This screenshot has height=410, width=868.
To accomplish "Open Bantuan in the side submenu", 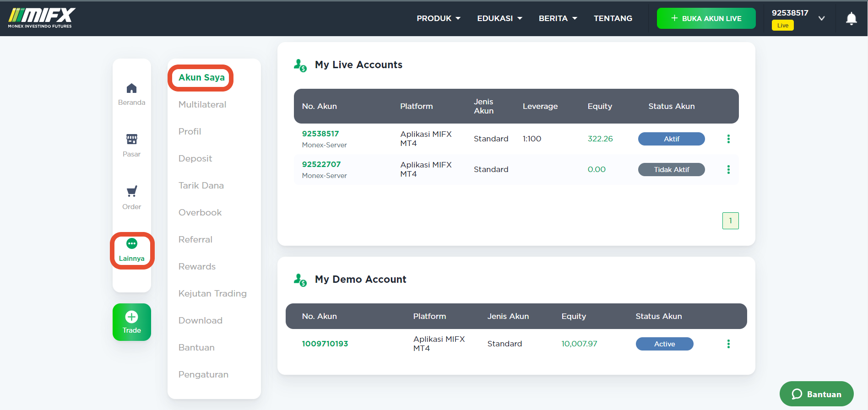I will click(196, 347).
